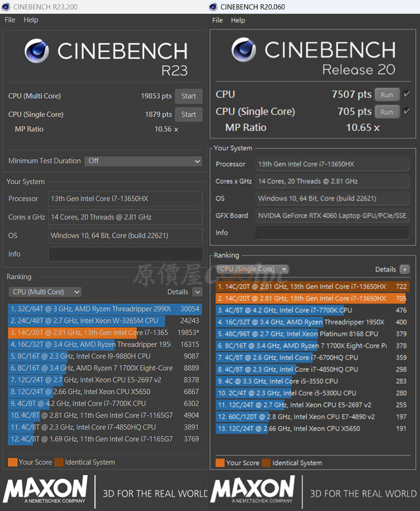Select the Xeon X5650 row scoring 6867
420x511 pixels.
(105, 392)
